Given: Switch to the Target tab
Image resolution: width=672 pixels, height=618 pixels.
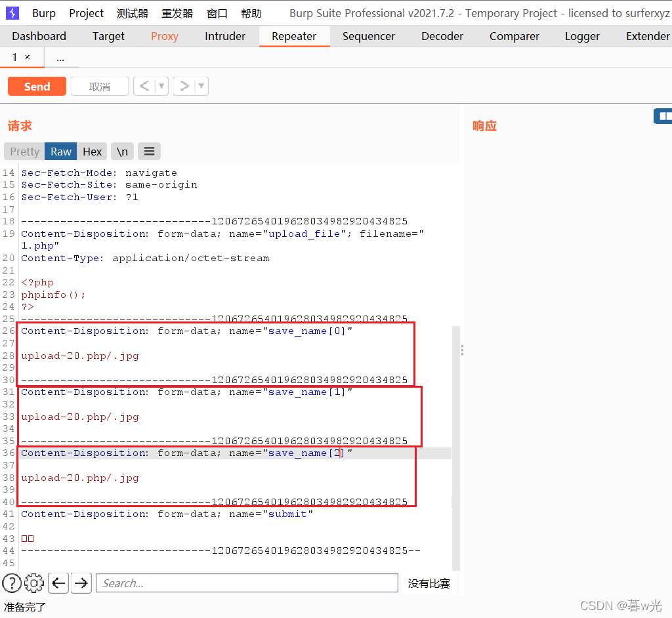Looking at the screenshot, I should (x=108, y=37).
